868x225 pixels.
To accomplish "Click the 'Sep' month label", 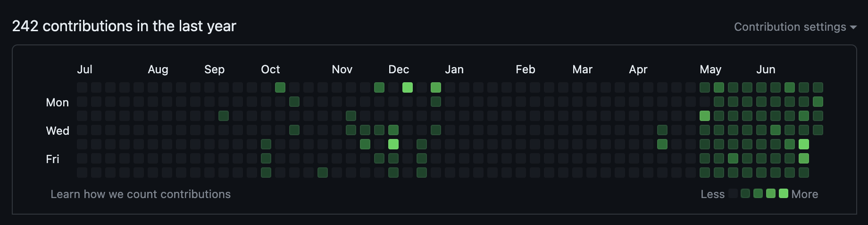I will click(214, 69).
